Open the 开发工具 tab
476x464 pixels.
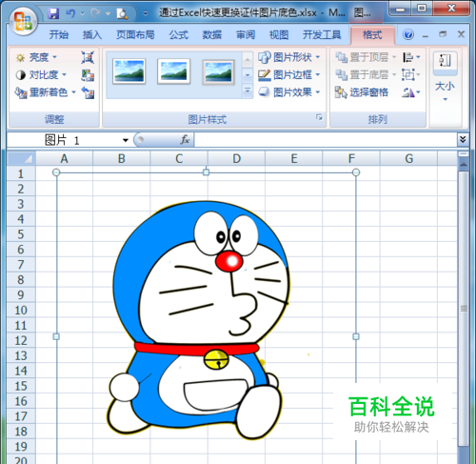tap(322, 34)
